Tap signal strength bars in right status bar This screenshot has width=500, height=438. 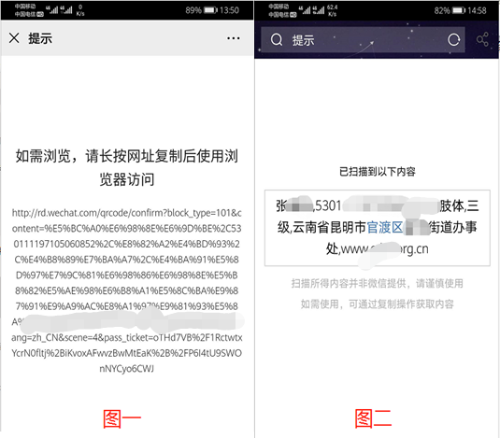point(311,10)
